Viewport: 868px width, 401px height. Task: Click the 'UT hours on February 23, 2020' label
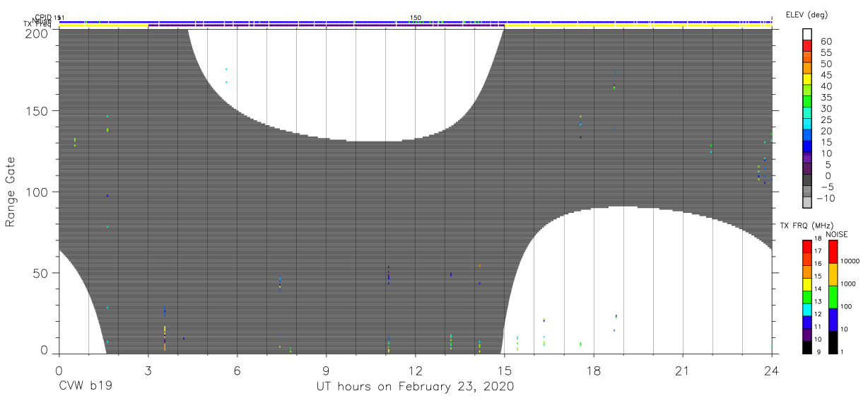415,387
